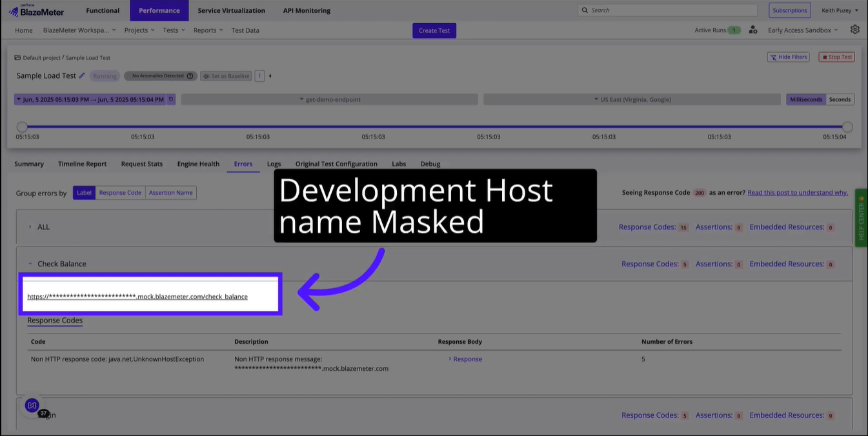The height and width of the screenshot is (436, 868).
Task: Open the Labs tab
Action: coord(399,164)
